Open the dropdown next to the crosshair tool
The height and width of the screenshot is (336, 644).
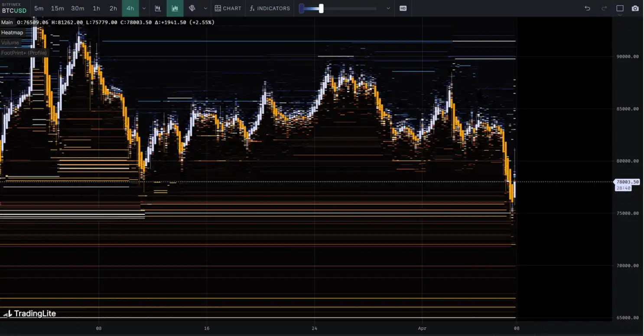coord(205,8)
